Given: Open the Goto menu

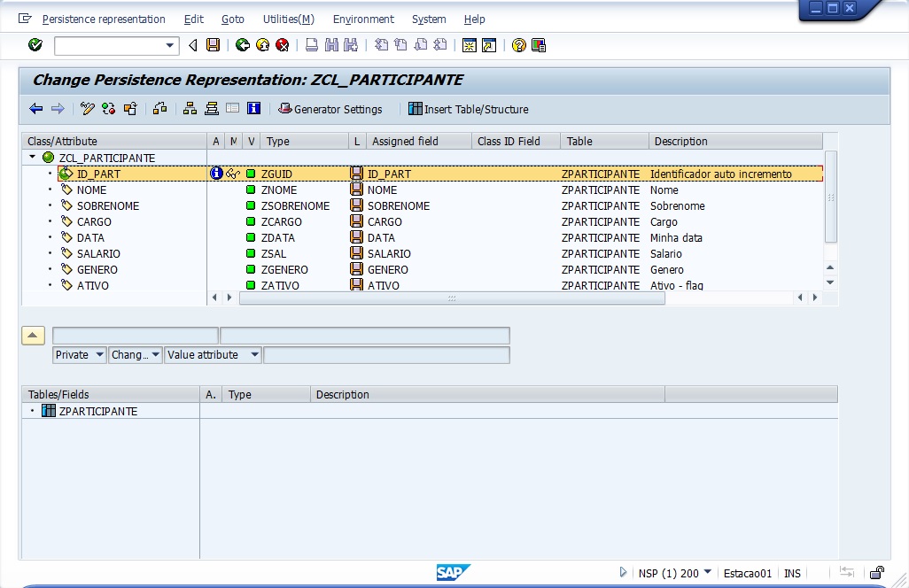Looking at the screenshot, I should [233, 19].
